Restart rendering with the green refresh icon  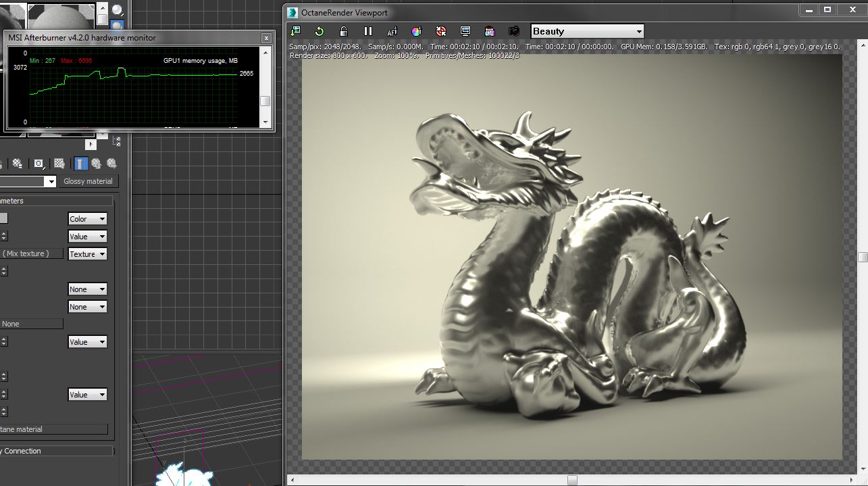pyautogui.click(x=320, y=31)
